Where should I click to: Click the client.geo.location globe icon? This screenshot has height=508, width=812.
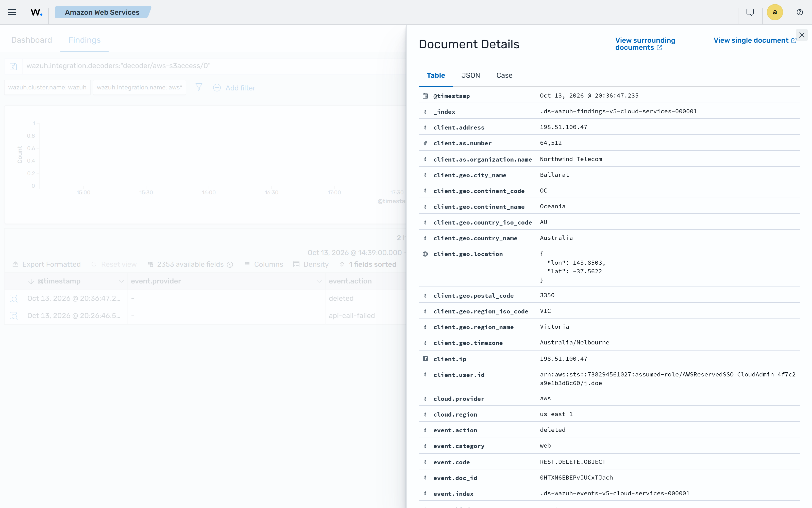click(x=425, y=254)
